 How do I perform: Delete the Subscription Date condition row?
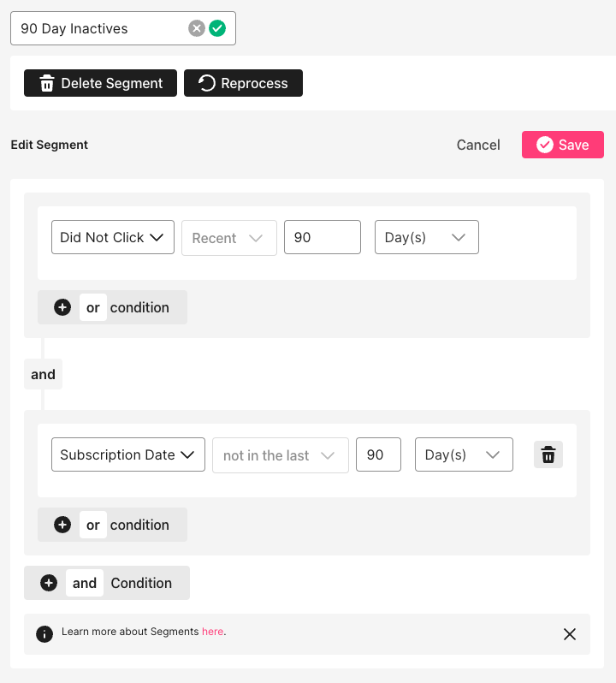pyautogui.click(x=548, y=454)
